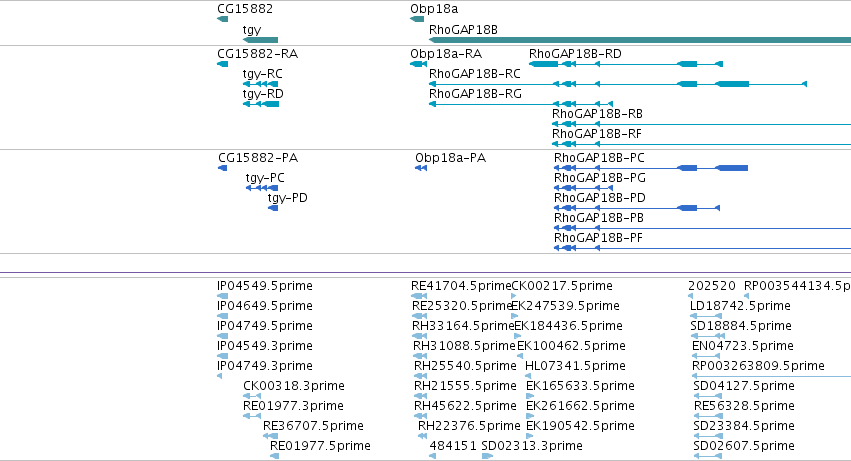
Task: Select the RhoGAP18B-PG protein label
Action: 600,178
